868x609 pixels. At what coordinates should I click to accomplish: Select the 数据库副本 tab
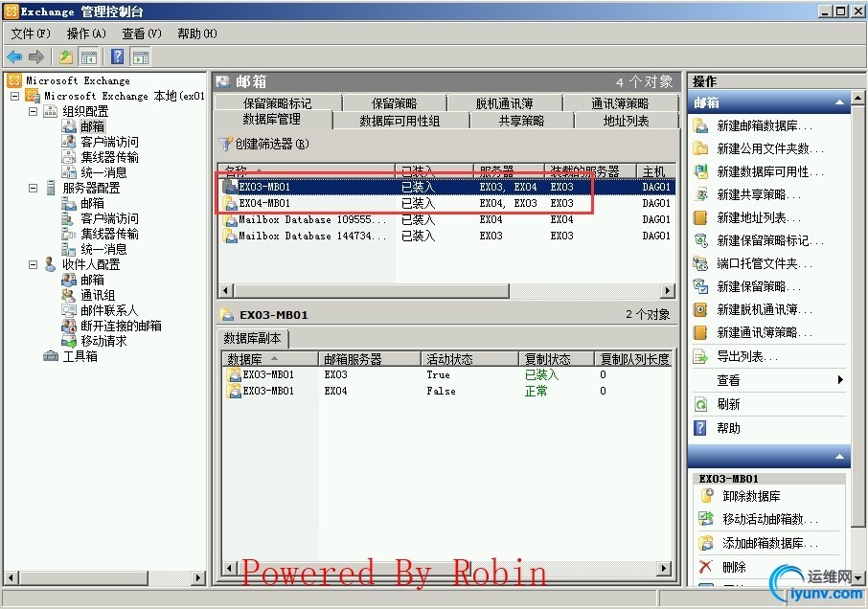[252, 338]
